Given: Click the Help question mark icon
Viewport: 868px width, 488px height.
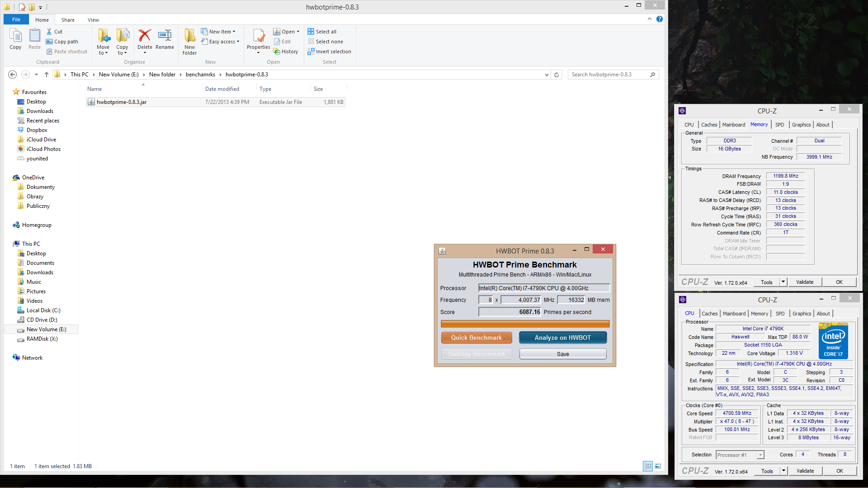Looking at the screenshot, I should (x=660, y=19).
